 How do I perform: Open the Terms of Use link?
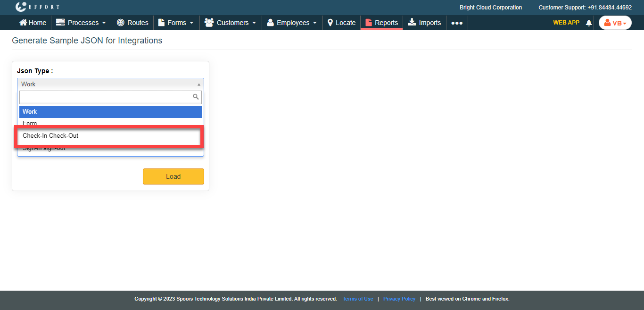pyautogui.click(x=358, y=299)
